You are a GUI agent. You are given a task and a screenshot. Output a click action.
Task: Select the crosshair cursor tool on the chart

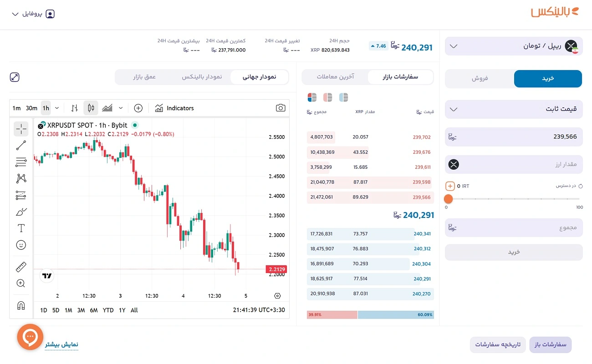(x=21, y=129)
